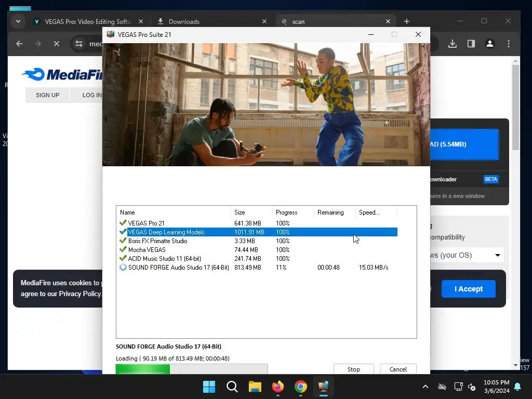This screenshot has height=399, width=532.
Task: Click the Progress column header
Action: (293, 212)
